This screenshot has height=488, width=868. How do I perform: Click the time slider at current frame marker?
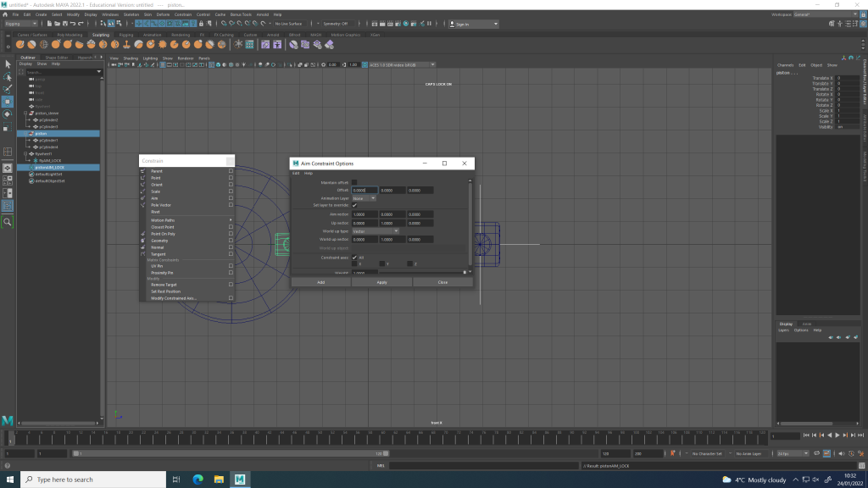pos(10,438)
